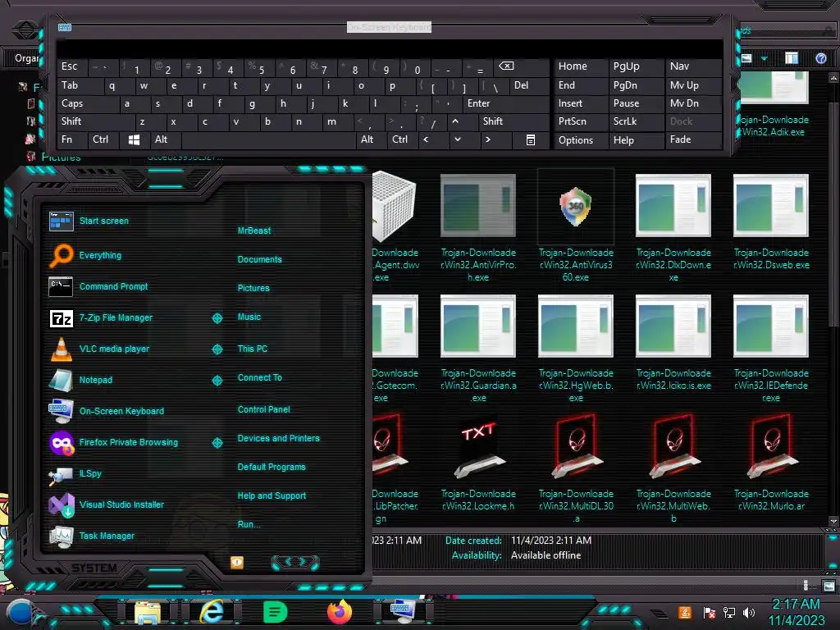840x630 pixels.
Task: Click the PrtScn key
Action: coord(580,121)
